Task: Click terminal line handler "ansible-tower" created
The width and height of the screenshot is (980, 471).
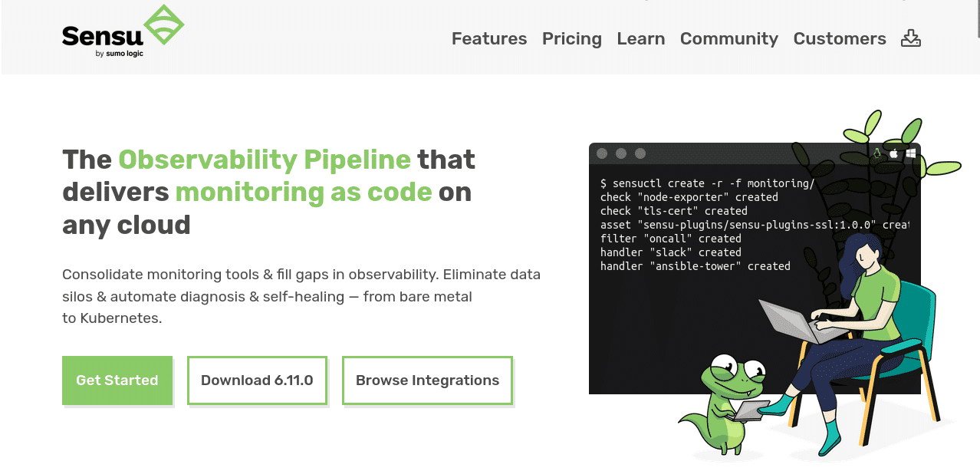Action: [696, 266]
